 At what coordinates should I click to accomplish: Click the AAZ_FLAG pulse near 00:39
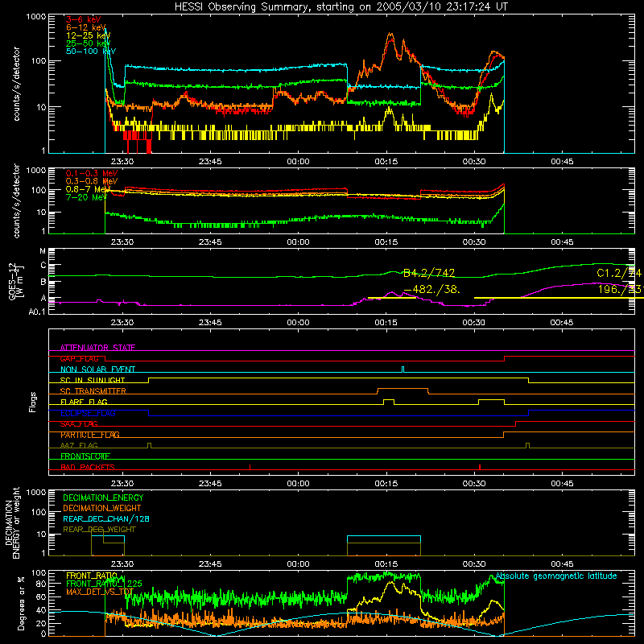(528, 446)
